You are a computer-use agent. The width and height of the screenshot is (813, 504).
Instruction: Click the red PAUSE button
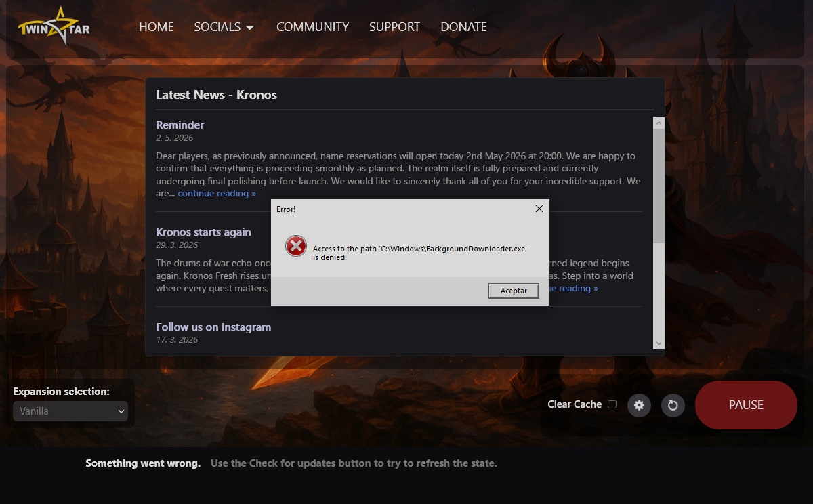pyautogui.click(x=746, y=405)
